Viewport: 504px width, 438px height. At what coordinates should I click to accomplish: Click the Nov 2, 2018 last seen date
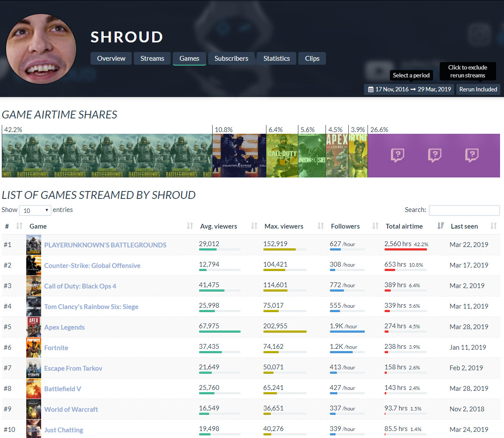tap(467, 409)
